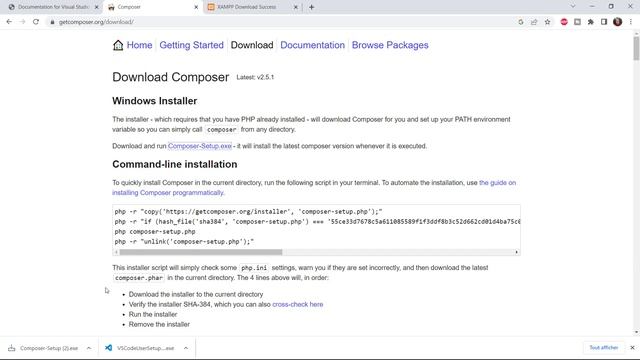Image resolution: width=640 pixels, height=360 pixels.
Task: Click the address bar URL field
Action: [282, 22]
